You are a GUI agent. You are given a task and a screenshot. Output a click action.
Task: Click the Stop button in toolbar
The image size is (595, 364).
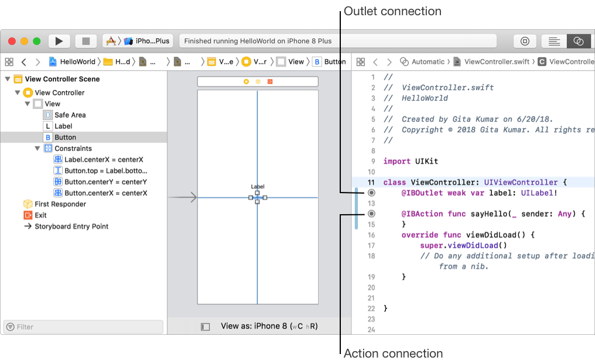pyautogui.click(x=86, y=41)
